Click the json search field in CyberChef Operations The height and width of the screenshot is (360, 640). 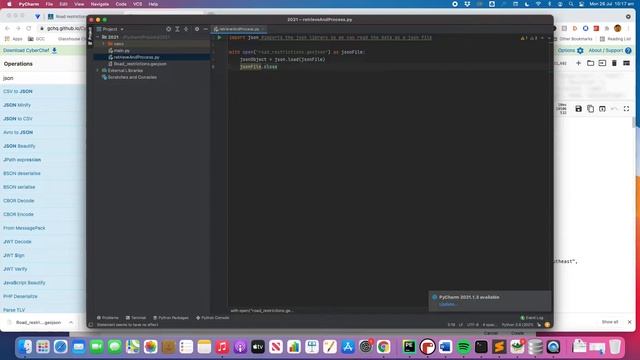(43, 78)
